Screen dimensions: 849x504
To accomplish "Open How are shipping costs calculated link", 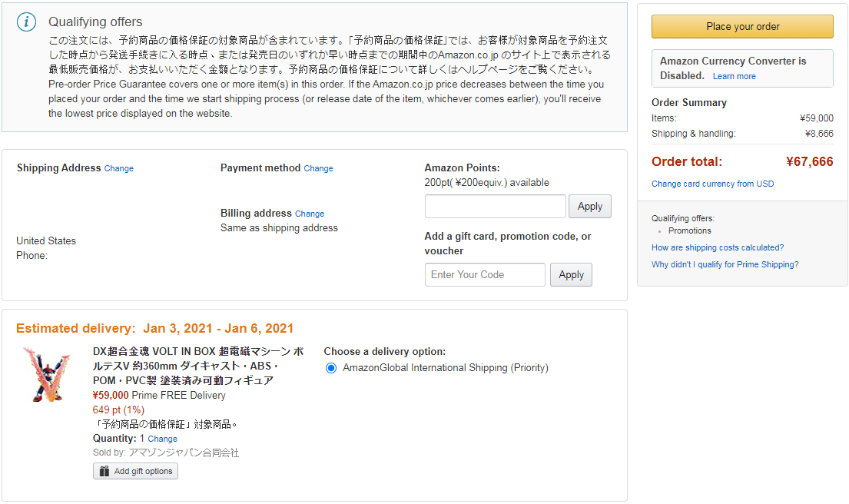I will coord(718,248).
